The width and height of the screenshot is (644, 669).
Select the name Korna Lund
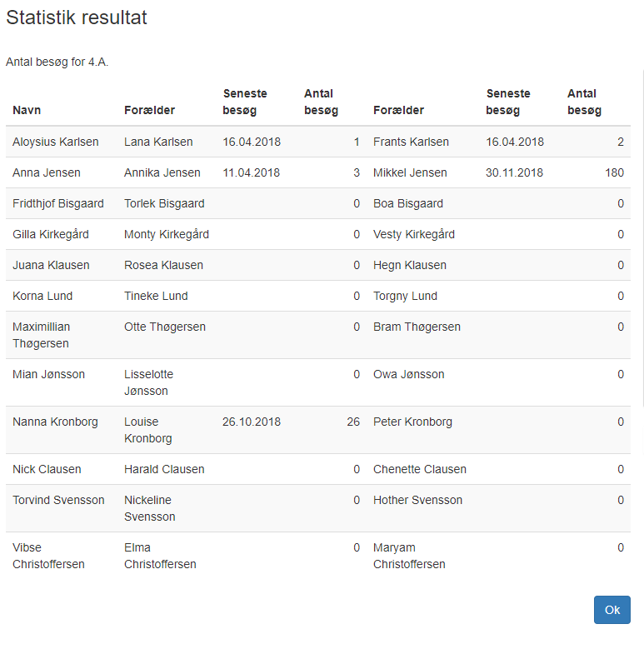coord(42,296)
